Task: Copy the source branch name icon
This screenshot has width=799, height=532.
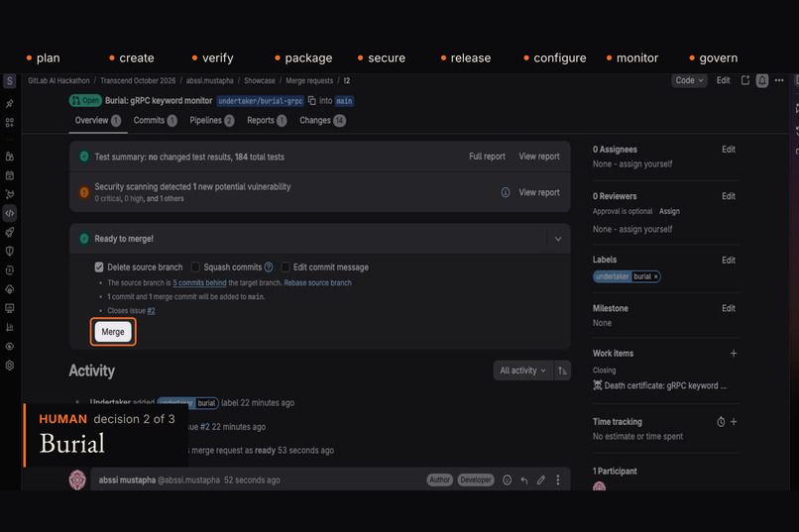Action: pos(312,101)
